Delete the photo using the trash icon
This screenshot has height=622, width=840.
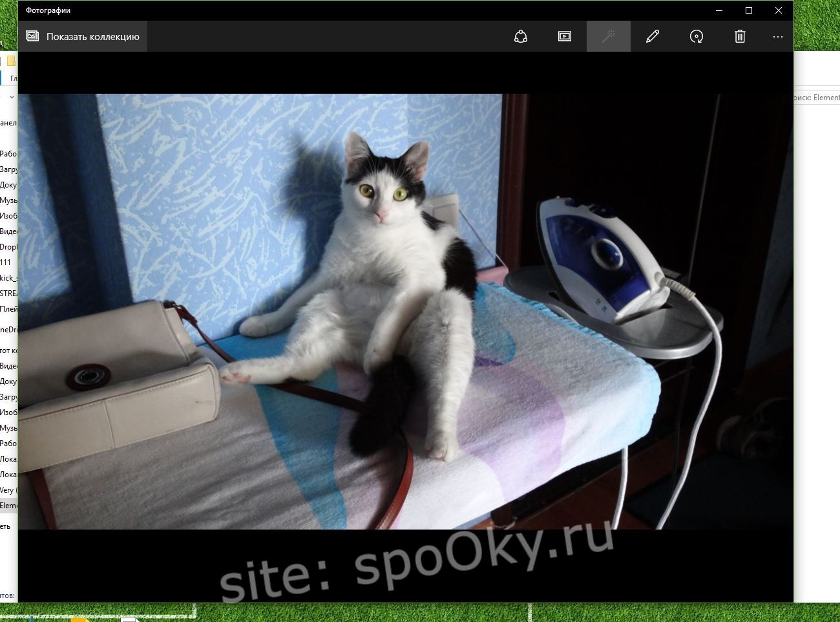[x=740, y=36]
